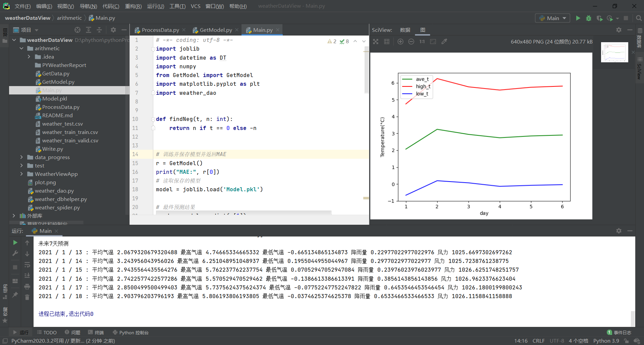The width and height of the screenshot is (644, 345).
Task: Expand the WeatherViewApp folder
Action: point(21,174)
